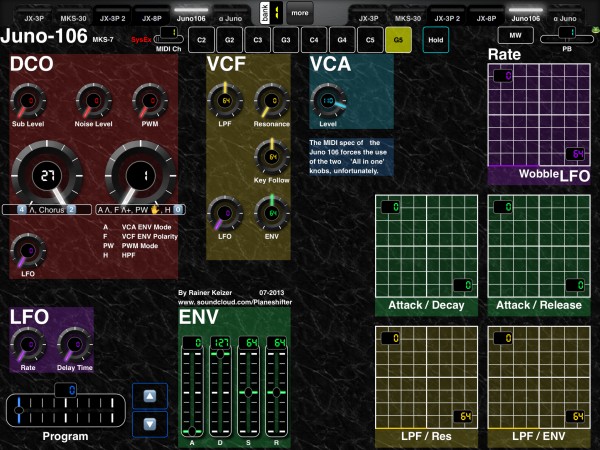Click the ENV Decay slider
This screenshot has width=600, height=450.
click(220, 387)
